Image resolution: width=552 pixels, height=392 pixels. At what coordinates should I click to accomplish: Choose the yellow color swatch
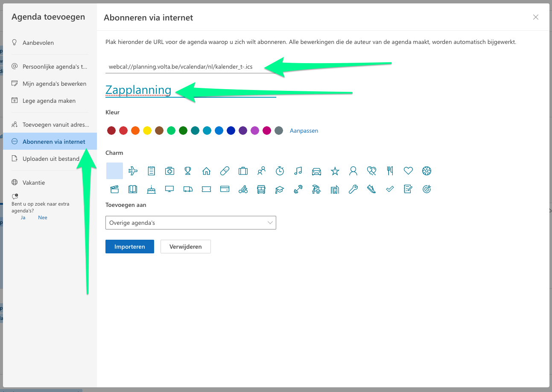point(147,131)
